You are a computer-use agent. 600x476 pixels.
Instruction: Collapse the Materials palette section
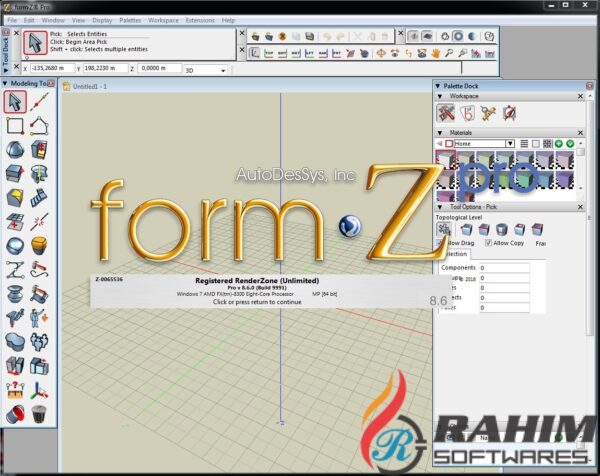440,133
